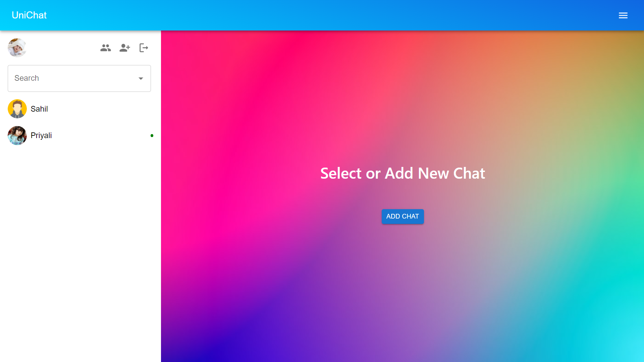Click the Select or Add New Chat heading
Image resolution: width=644 pixels, height=362 pixels.
pyautogui.click(x=402, y=173)
